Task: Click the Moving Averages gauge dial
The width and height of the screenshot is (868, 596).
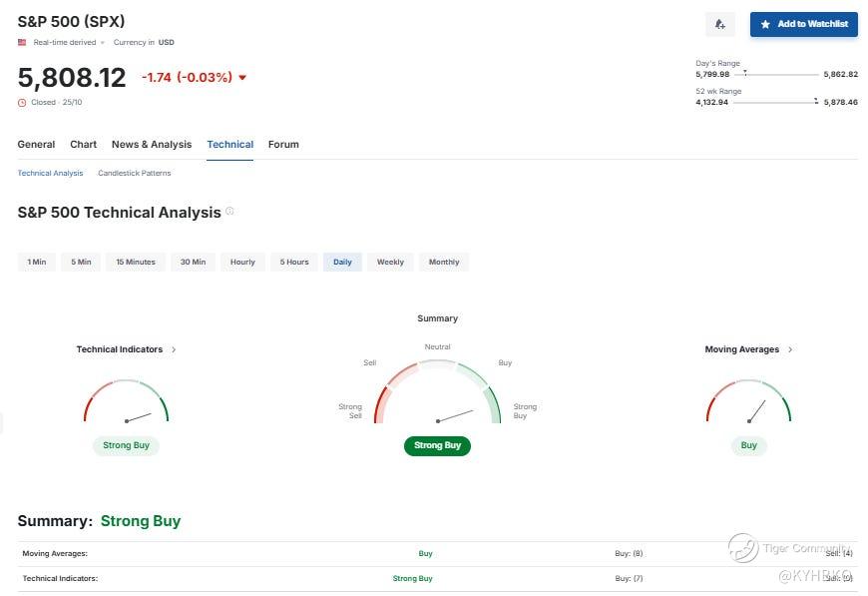Action: point(748,401)
